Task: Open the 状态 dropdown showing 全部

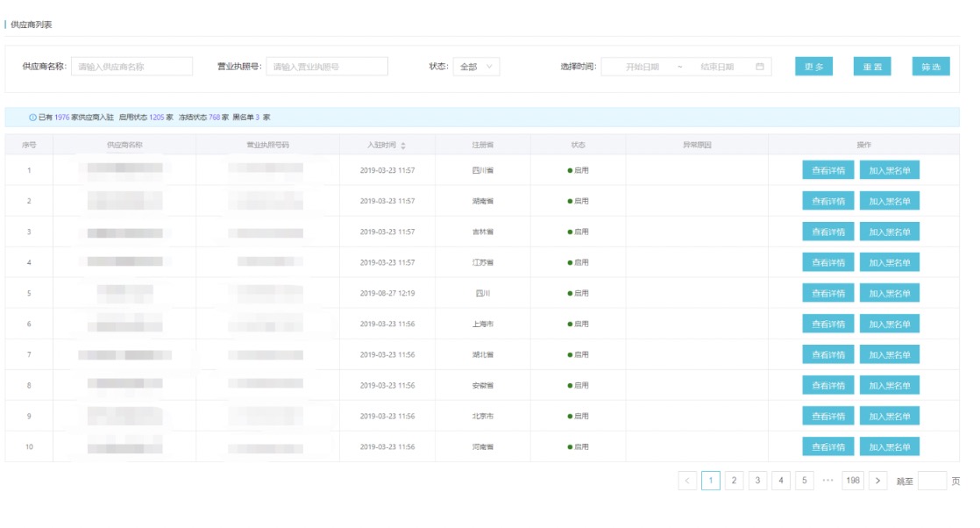Action: (x=476, y=67)
